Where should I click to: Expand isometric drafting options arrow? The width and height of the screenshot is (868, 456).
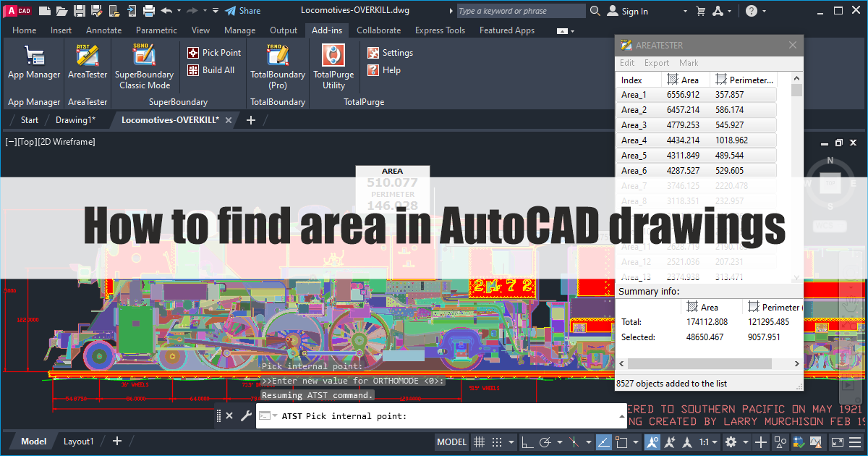tap(589, 442)
